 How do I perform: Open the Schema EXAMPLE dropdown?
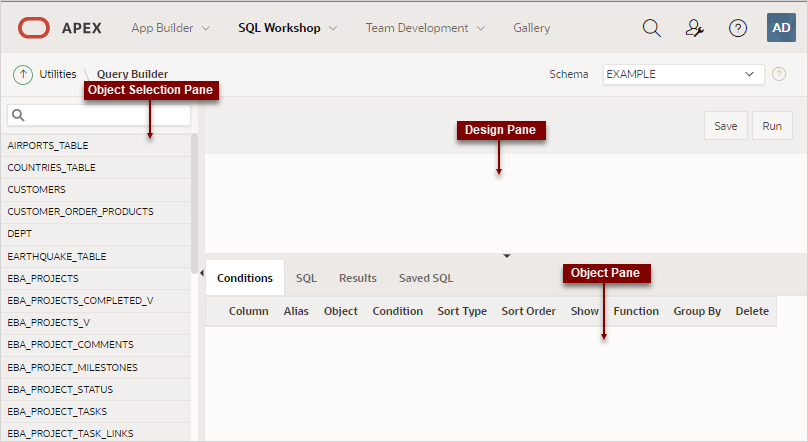click(683, 74)
